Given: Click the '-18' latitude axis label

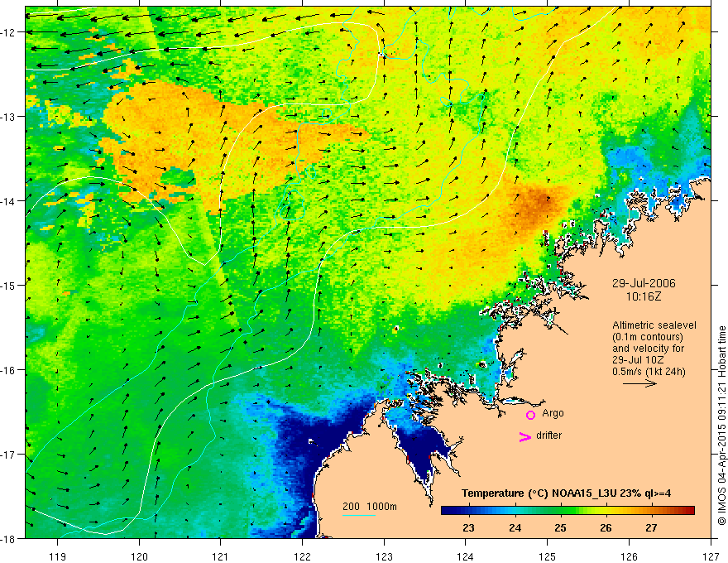Looking at the screenshot, I should (x=8, y=539).
